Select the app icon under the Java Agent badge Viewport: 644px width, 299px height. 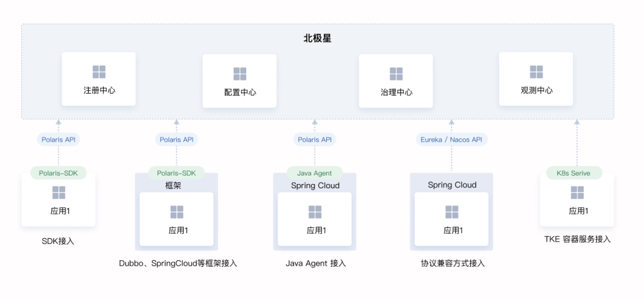315,212
